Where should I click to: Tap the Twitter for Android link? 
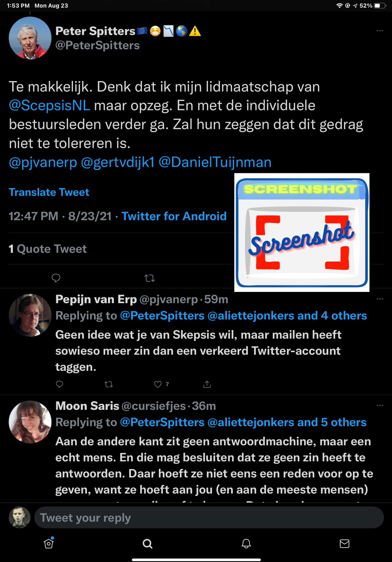click(174, 216)
